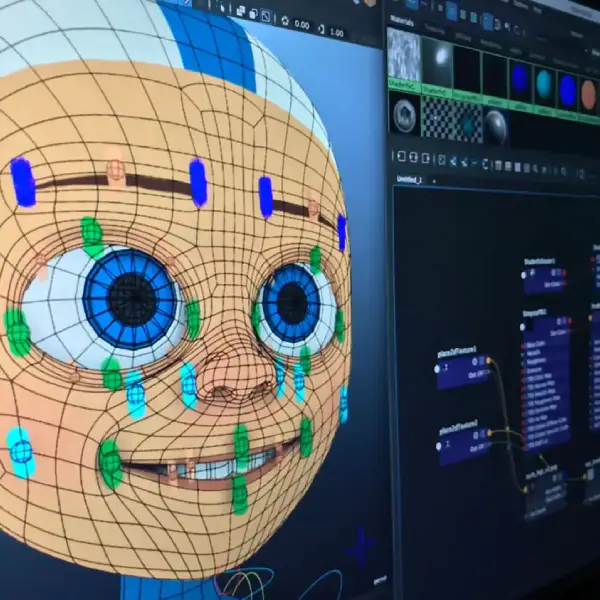This screenshot has width=600, height=600.
Task: Select the green outer corner control of large eye
Action: click(18, 332)
